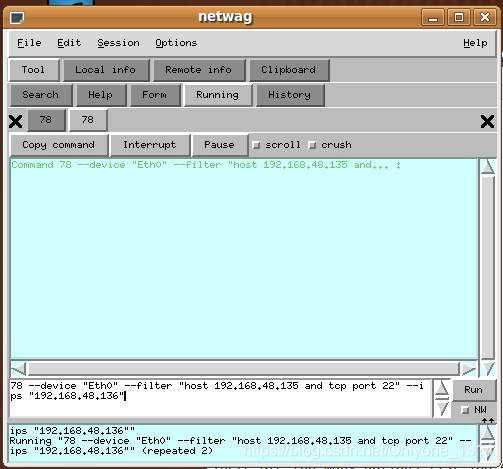The image size is (503, 469).
Task: Enable the scroll checkbox
Action: pos(256,145)
